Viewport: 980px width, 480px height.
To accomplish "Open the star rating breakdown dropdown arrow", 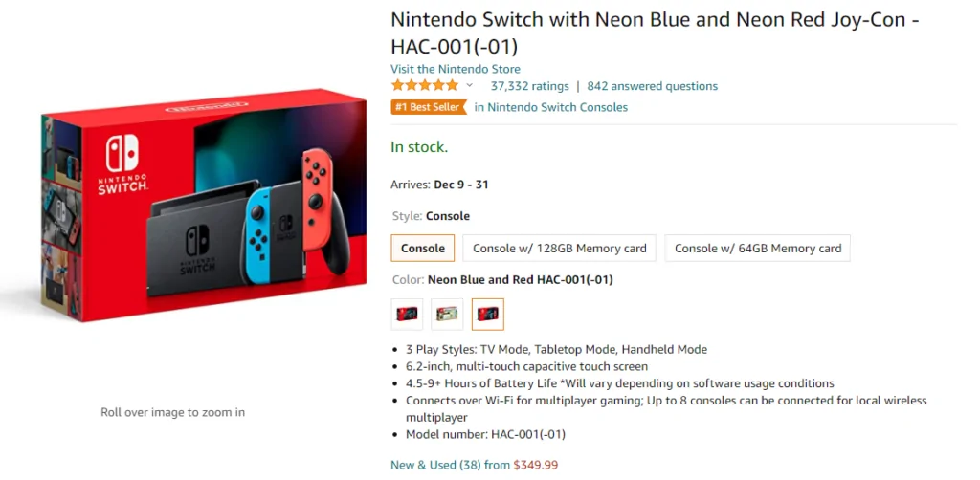I will click(469, 86).
